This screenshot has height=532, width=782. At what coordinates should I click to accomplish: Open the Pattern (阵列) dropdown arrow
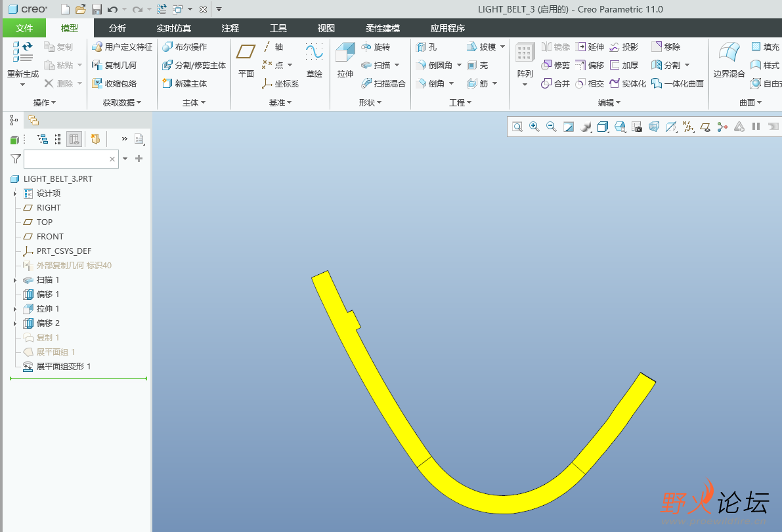[525, 85]
